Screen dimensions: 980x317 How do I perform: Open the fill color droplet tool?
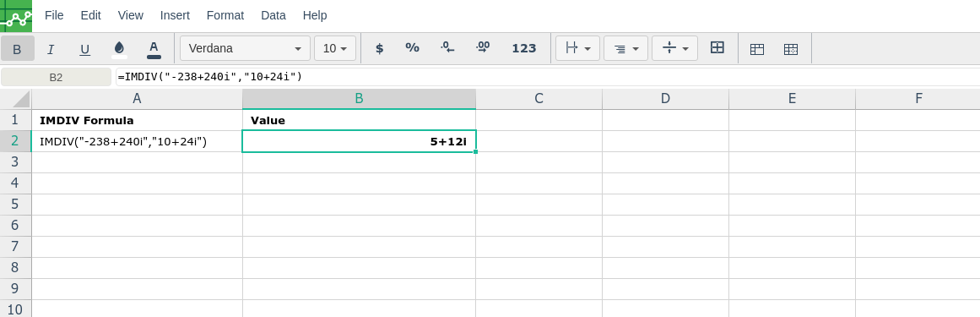pos(119,48)
